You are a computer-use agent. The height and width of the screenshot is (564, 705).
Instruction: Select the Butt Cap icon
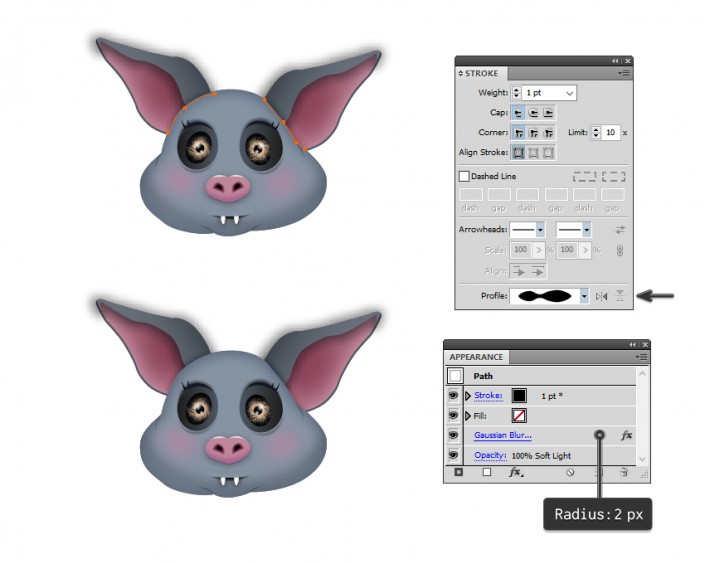[518, 112]
